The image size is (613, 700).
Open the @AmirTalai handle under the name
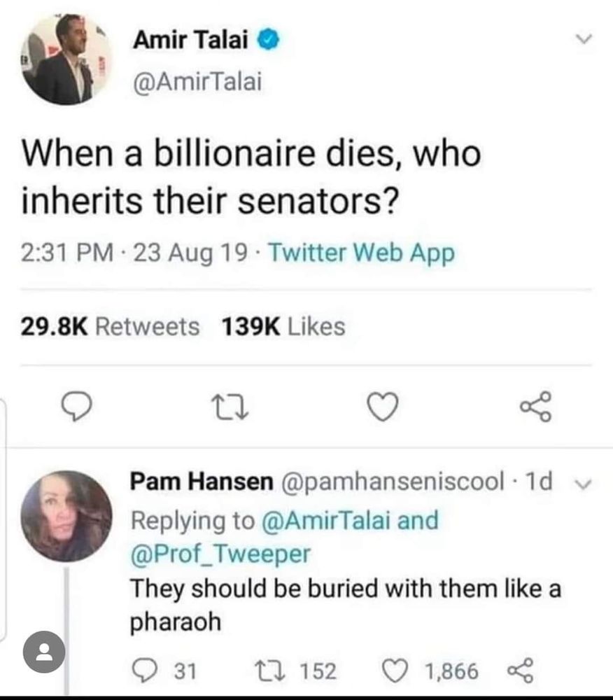[x=196, y=82]
